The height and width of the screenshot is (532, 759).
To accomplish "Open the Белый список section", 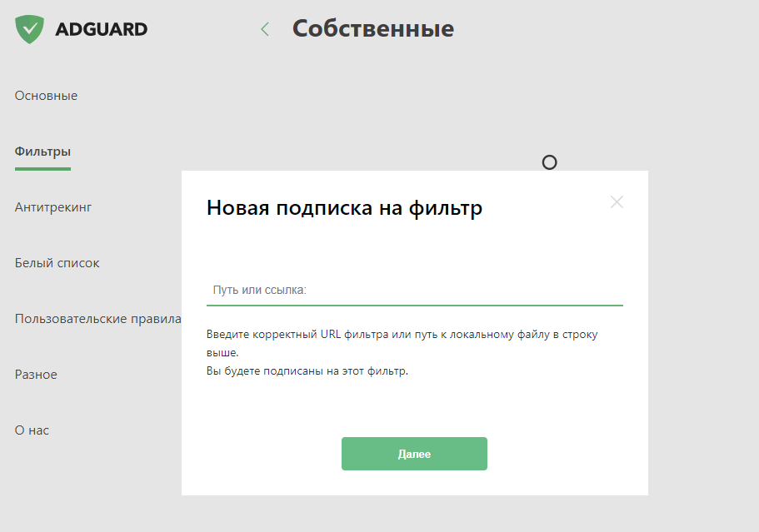I will (x=57, y=263).
